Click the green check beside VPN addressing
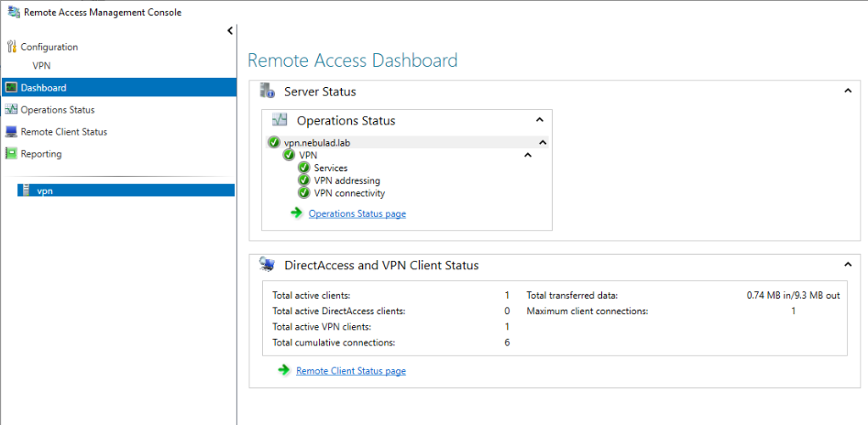The height and width of the screenshot is (425, 868). [x=303, y=180]
